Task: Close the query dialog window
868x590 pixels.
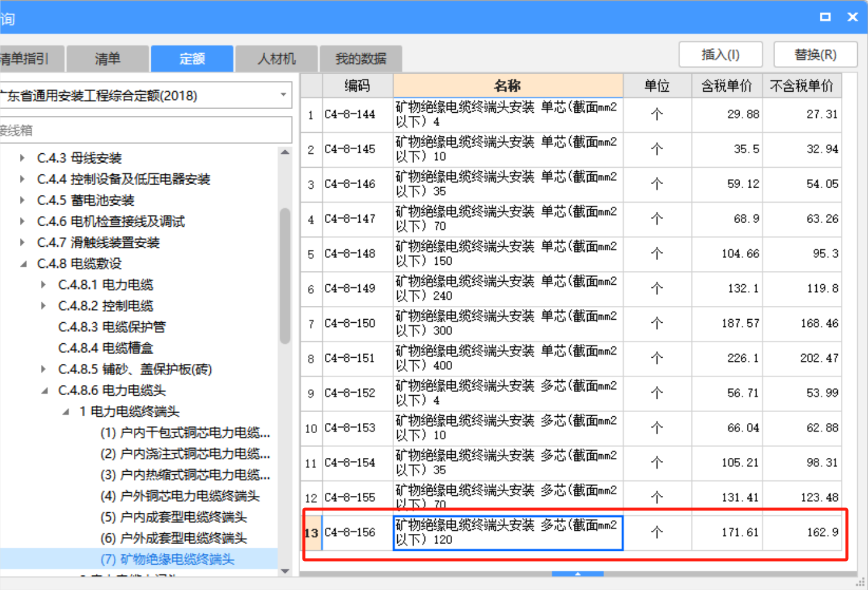Action: pos(852,17)
